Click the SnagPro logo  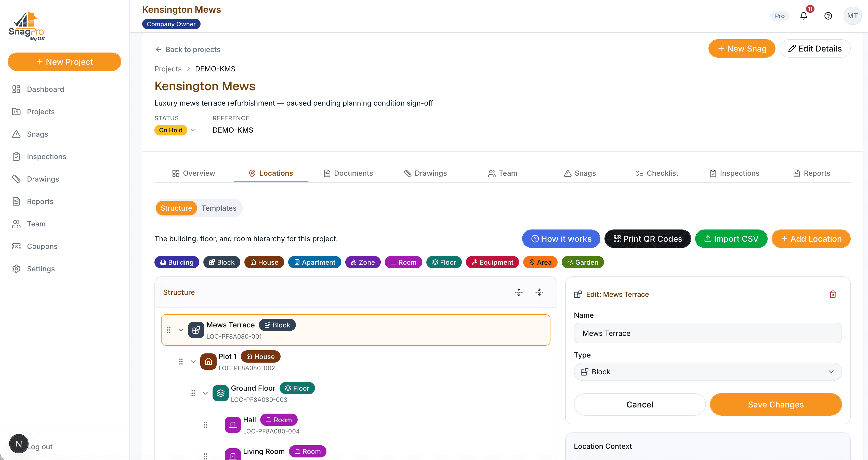pos(27,26)
